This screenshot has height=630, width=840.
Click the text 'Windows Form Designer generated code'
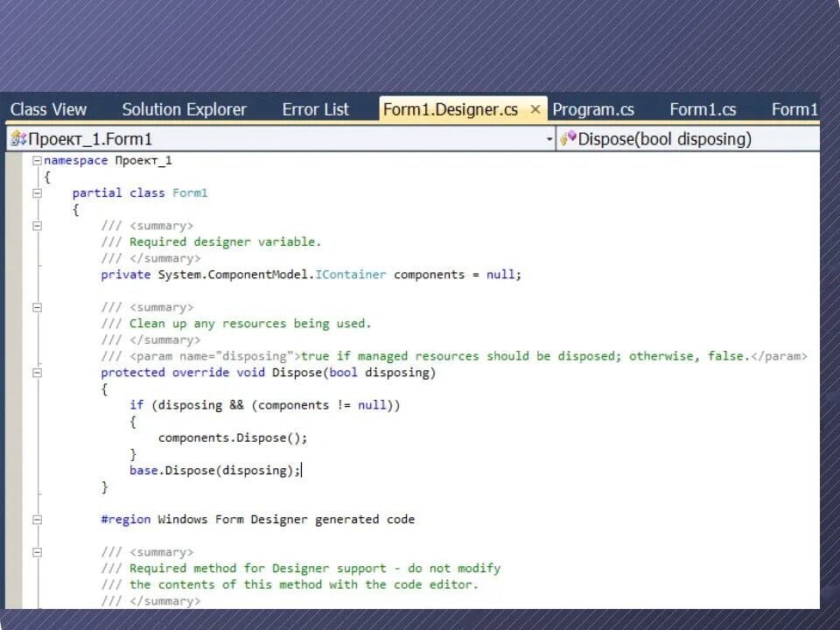[286, 519]
